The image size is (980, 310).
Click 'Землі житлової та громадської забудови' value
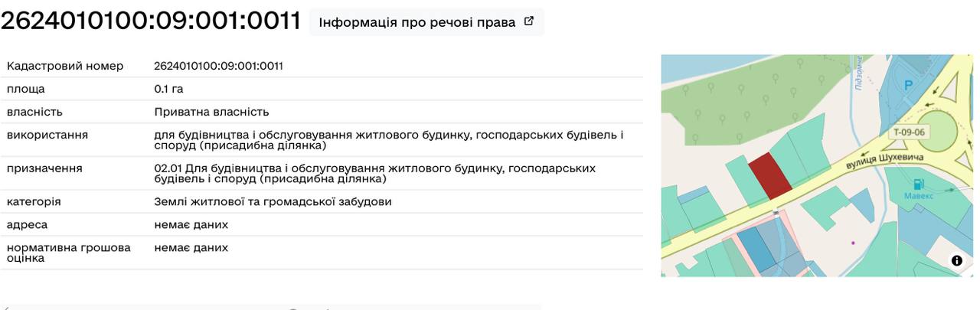(x=273, y=202)
